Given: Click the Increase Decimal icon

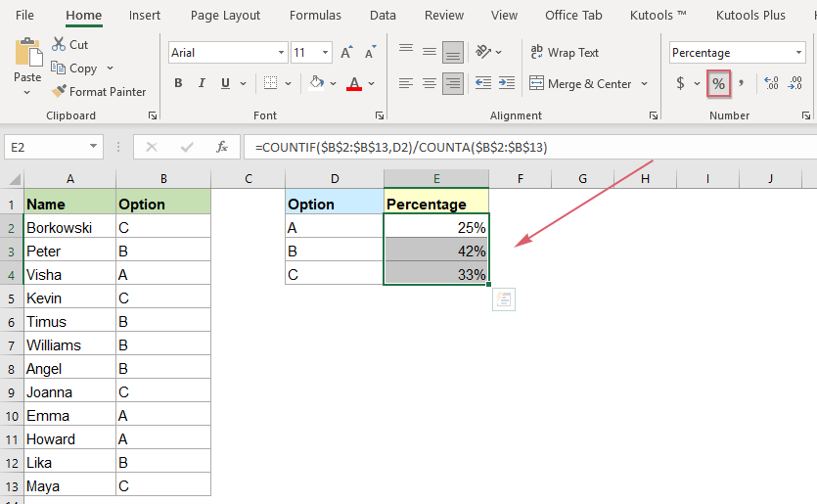Looking at the screenshot, I should click(771, 84).
